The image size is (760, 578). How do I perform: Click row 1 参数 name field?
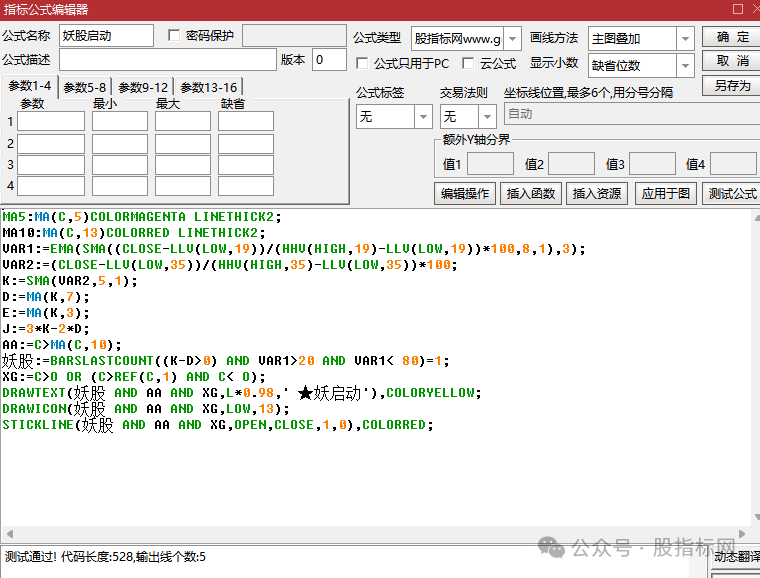click(x=51, y=121)
